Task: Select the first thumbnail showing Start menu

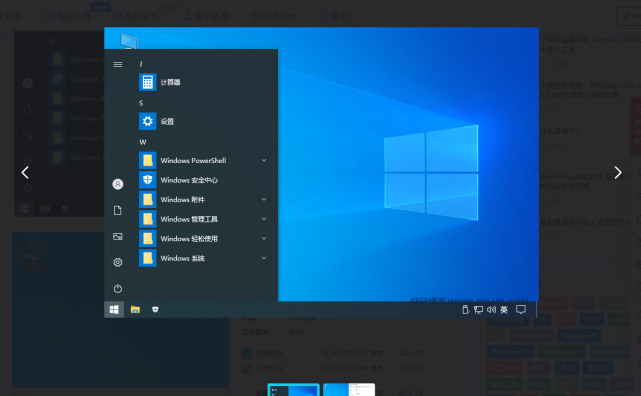Action: pos(294,389)
